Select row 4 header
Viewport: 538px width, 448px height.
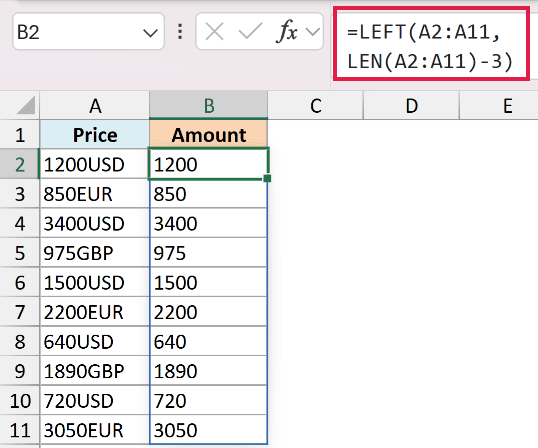click(20, 223)
